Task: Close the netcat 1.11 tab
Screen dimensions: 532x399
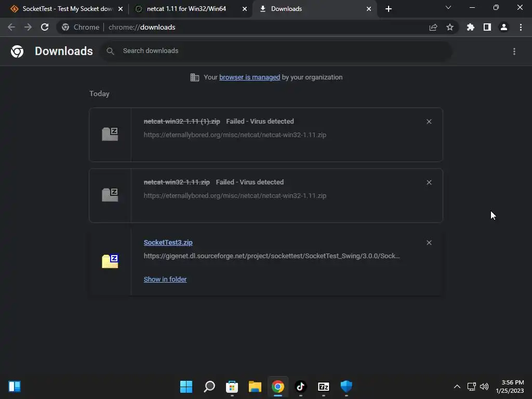Action: click(245, 9)
